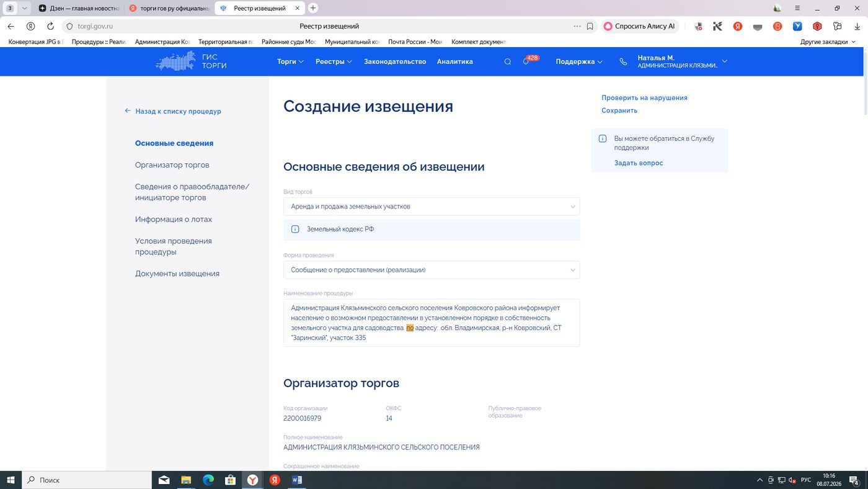Click Задать вопрос link
Viewport: 868px width, 489px height.
click(x=639, y=163)
